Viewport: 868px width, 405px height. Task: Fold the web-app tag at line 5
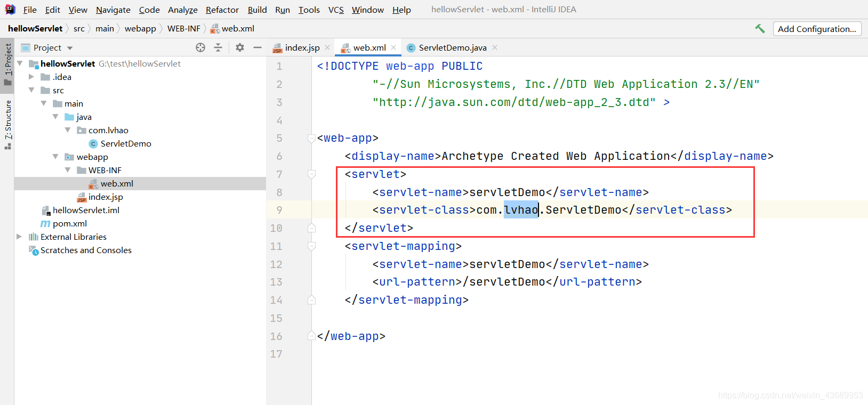pyautogui.click(x=312, y=139)
